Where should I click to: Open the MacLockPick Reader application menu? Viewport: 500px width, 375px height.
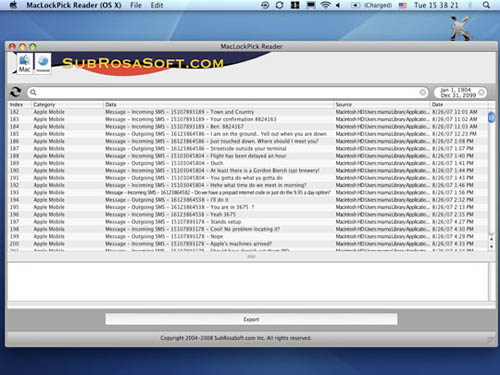tap(74, 5)
